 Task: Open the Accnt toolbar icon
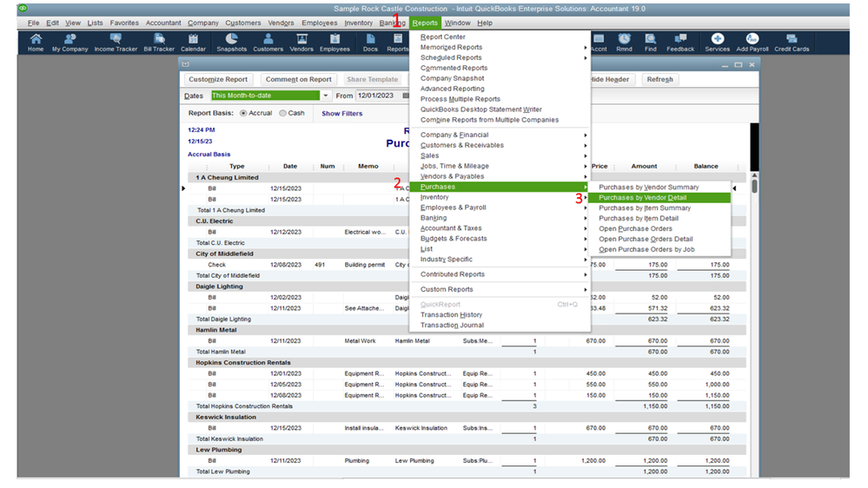pyautogui.click(x=599, y=43)
